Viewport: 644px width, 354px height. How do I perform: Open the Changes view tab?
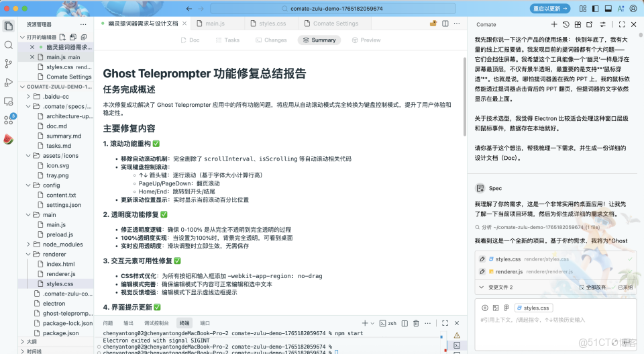[x=271, y=40]
